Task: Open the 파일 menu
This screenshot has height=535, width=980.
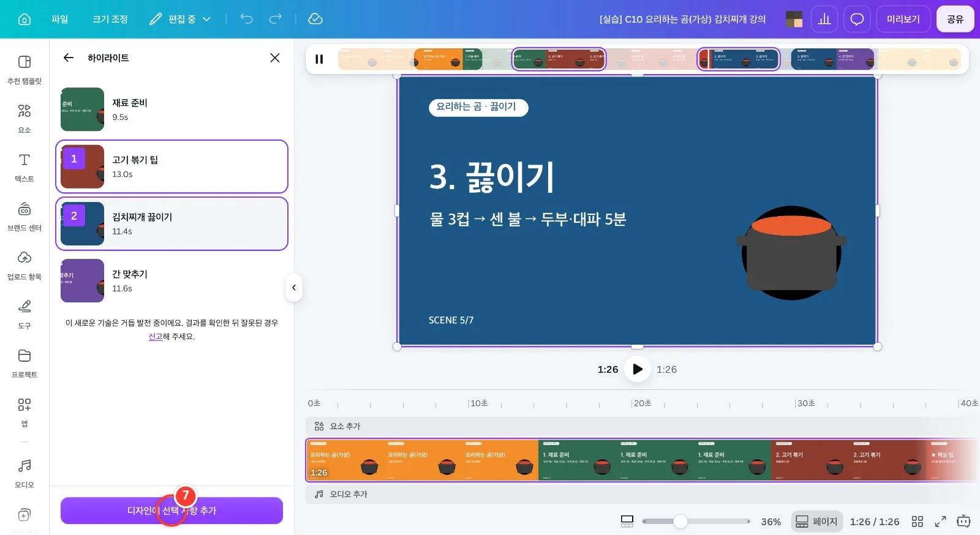Action: (60, 19)
